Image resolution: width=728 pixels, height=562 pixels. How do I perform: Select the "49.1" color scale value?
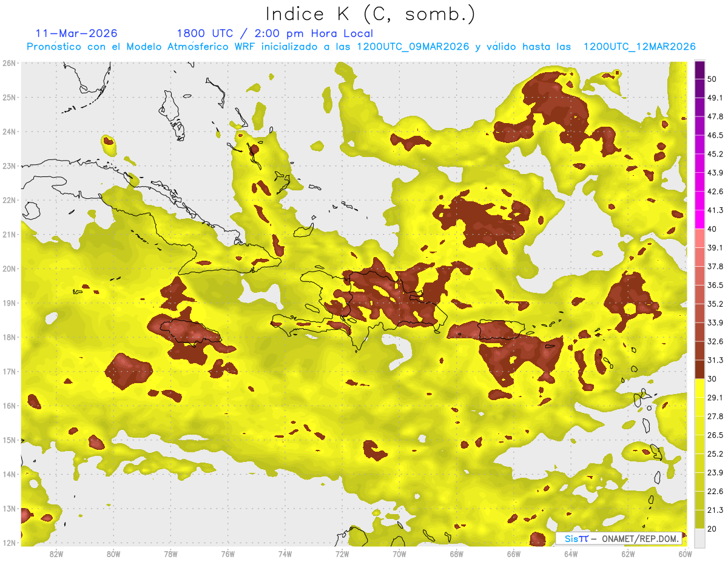(715, 98)
